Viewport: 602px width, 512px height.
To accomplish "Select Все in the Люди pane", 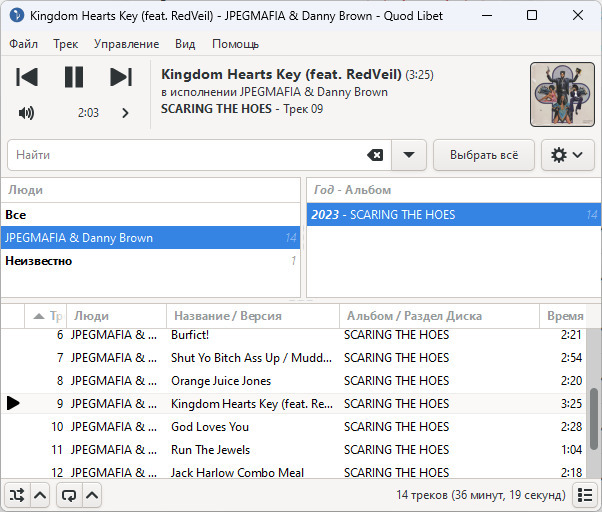I will coord(150,215).
